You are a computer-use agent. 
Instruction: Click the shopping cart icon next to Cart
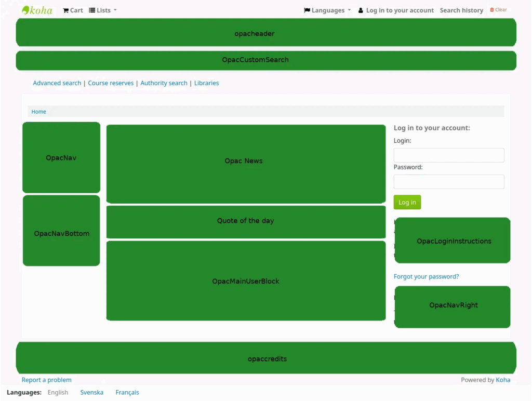65,10
